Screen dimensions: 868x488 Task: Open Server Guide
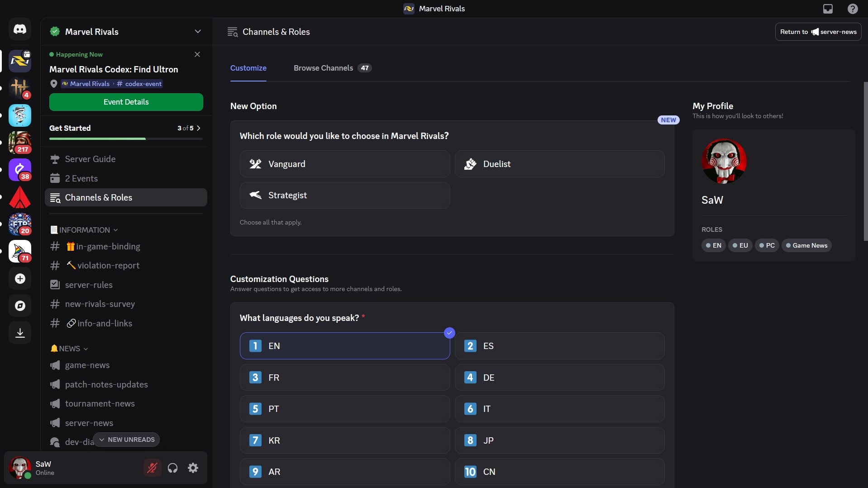(x=126, y=159)
